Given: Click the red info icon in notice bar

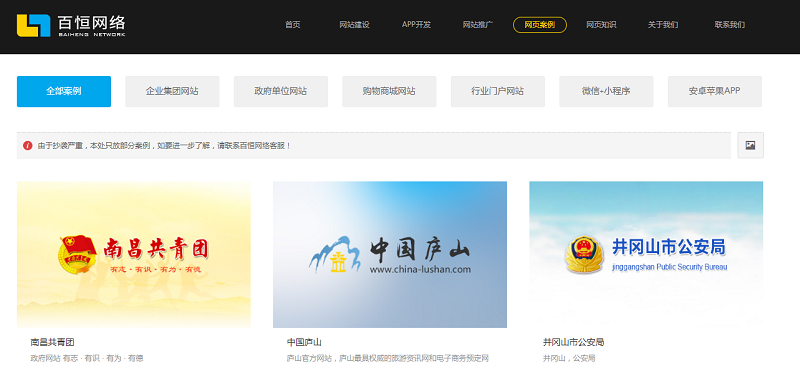Looking at the screenshot, I should [28, 145].
